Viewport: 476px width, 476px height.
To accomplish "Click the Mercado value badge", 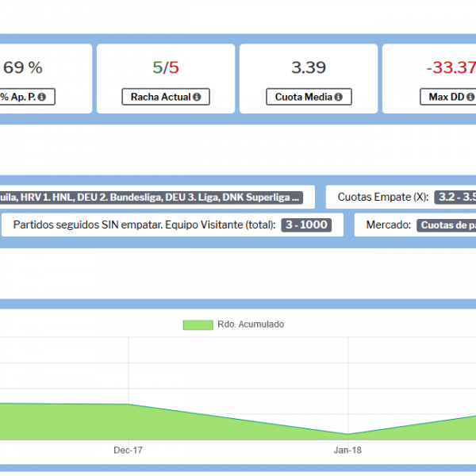I will pyautogui.click(x=446, y=225).
